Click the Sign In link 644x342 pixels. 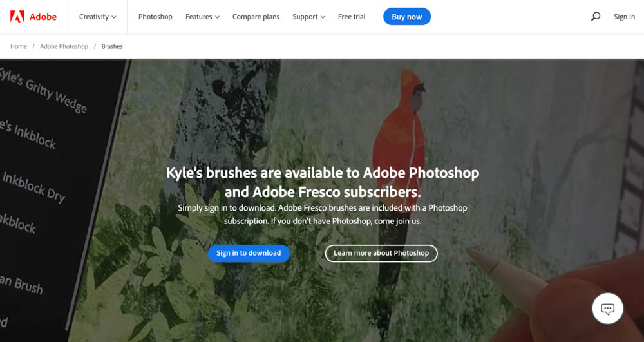[624, 17]
